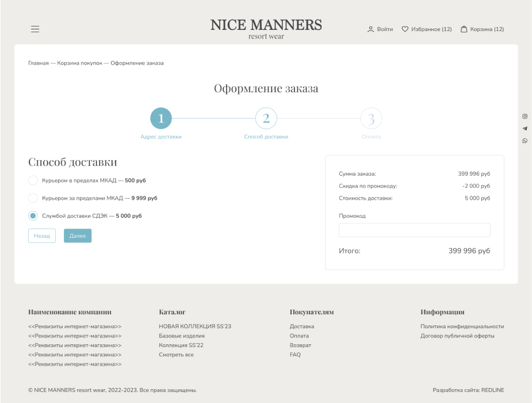Open Telegram social link icon

525,128
